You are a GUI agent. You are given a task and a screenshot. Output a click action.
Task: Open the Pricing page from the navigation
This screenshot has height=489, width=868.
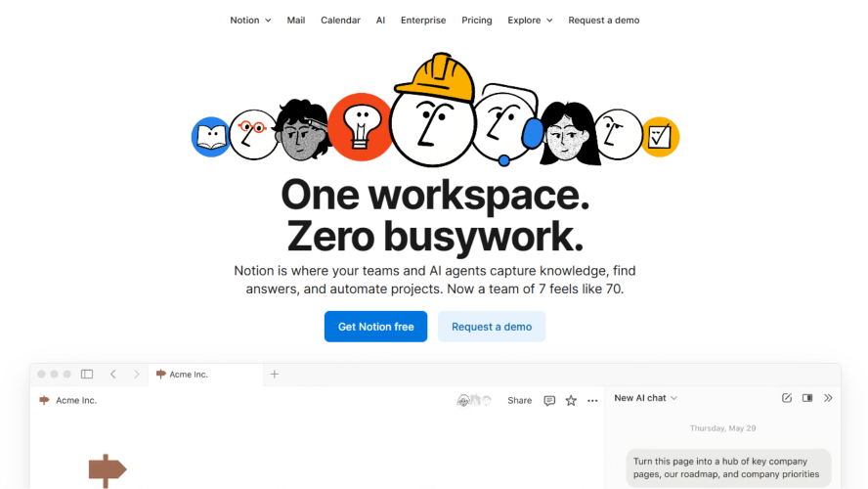(477, 20)
